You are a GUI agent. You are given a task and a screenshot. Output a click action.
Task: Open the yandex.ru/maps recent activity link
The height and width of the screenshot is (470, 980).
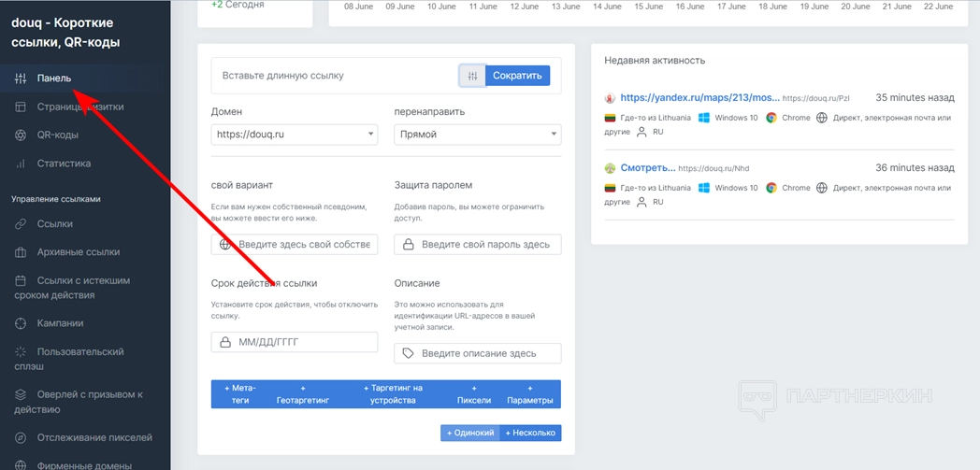click(699, 97)
